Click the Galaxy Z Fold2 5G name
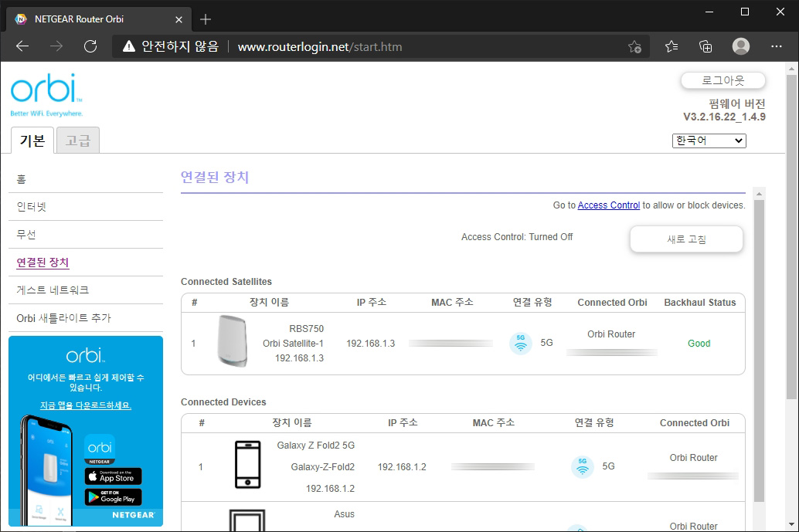The image size is (799, 532). click(315, 446)
